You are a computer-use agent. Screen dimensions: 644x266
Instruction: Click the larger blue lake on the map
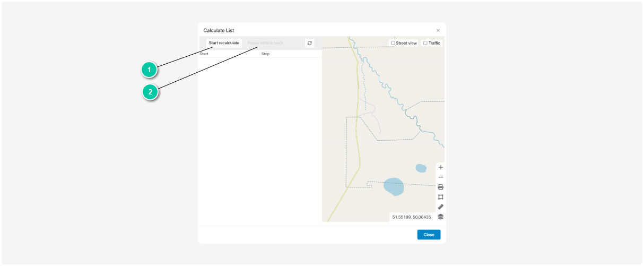[x=393, y=186]
